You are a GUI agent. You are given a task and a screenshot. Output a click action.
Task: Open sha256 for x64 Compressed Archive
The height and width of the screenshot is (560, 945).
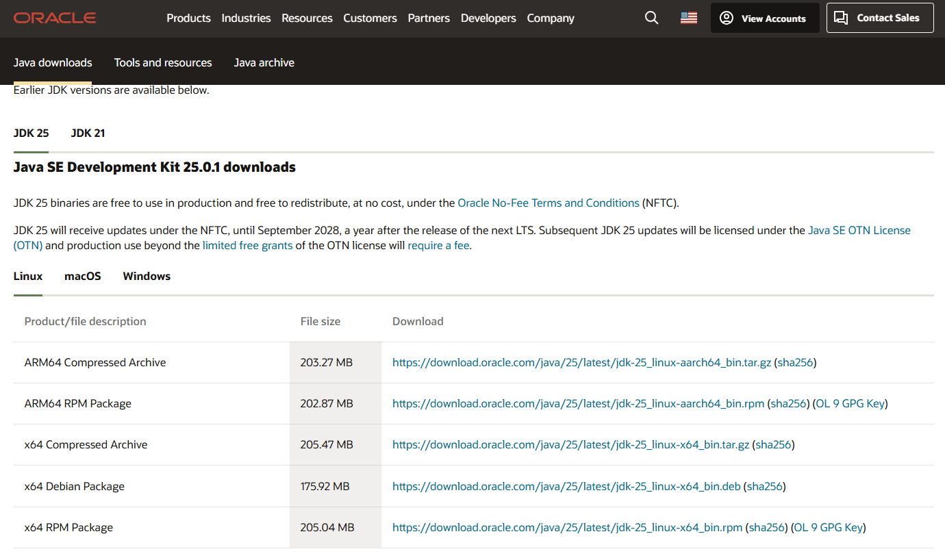[773, 444]
